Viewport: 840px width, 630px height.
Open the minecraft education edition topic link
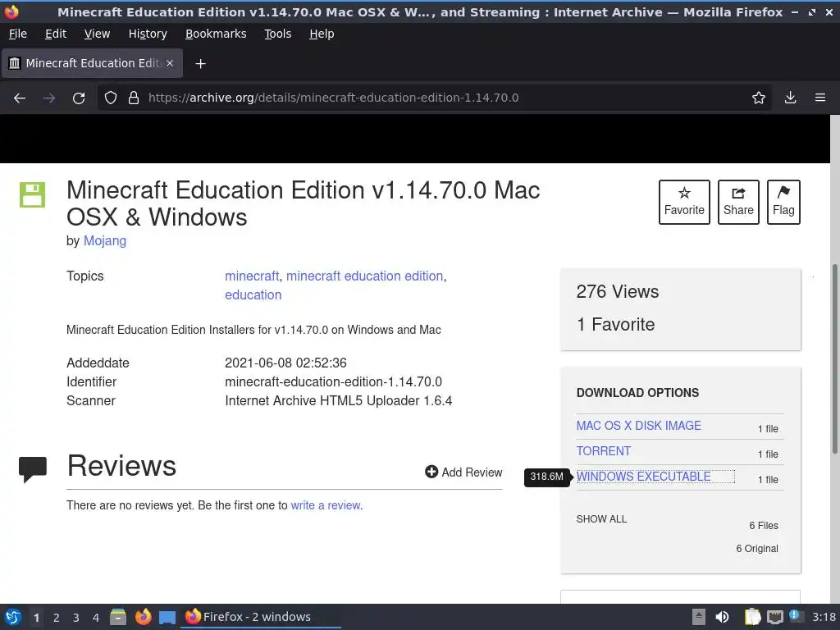pos(365,276)
